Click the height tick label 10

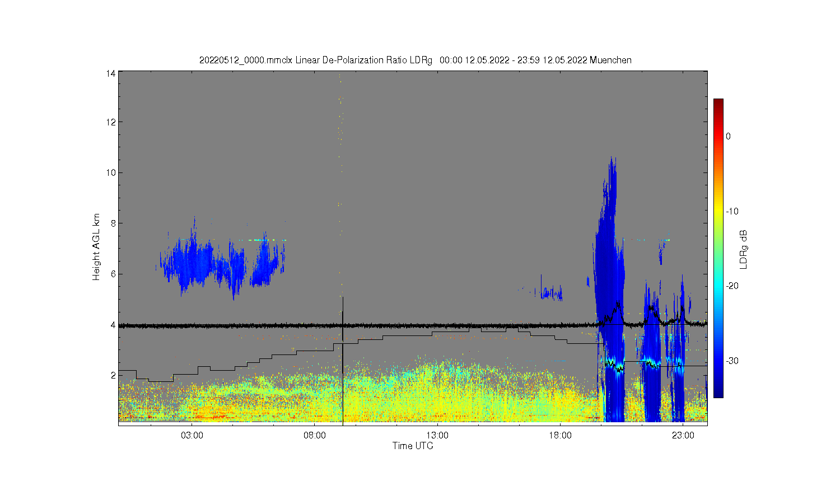111,172
